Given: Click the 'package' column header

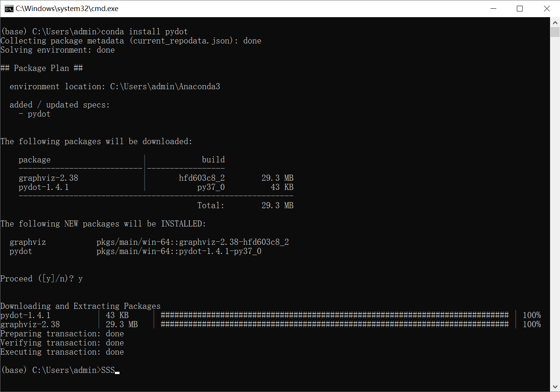Looking at the screenshot, I should pos(35,160).
